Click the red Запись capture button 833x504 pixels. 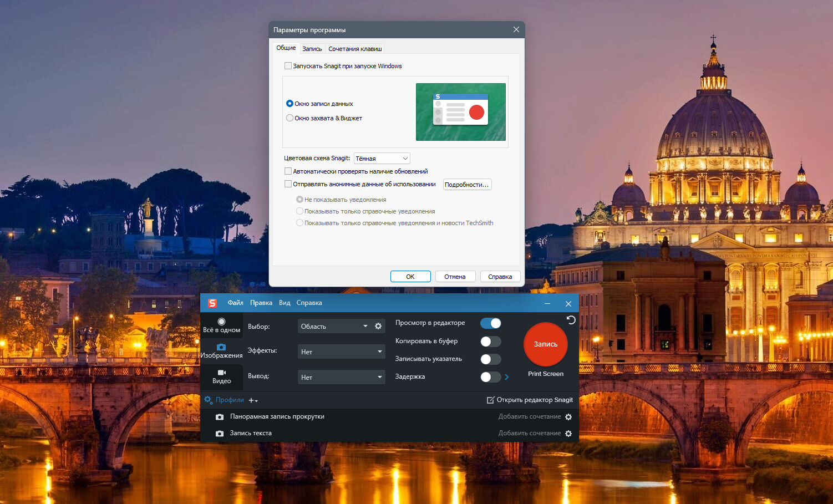click(546, 344)
